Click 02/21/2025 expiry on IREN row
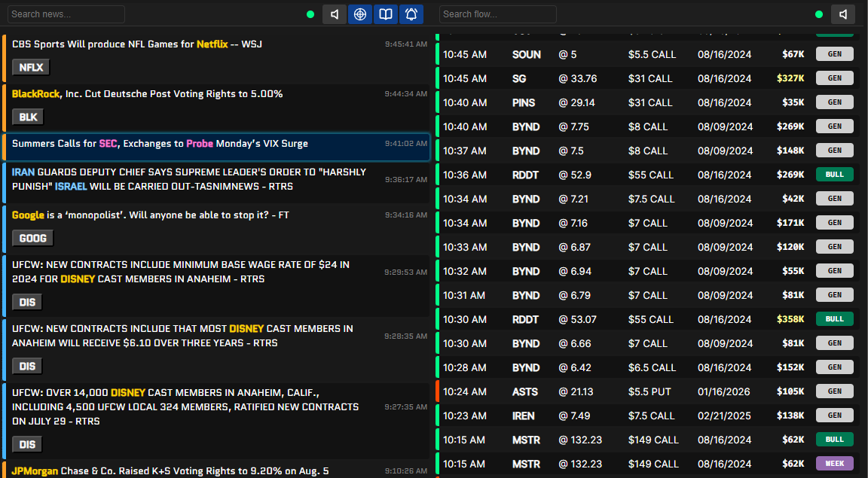The width and height of the screenshot is (868, 478). [x=725, y=416]
